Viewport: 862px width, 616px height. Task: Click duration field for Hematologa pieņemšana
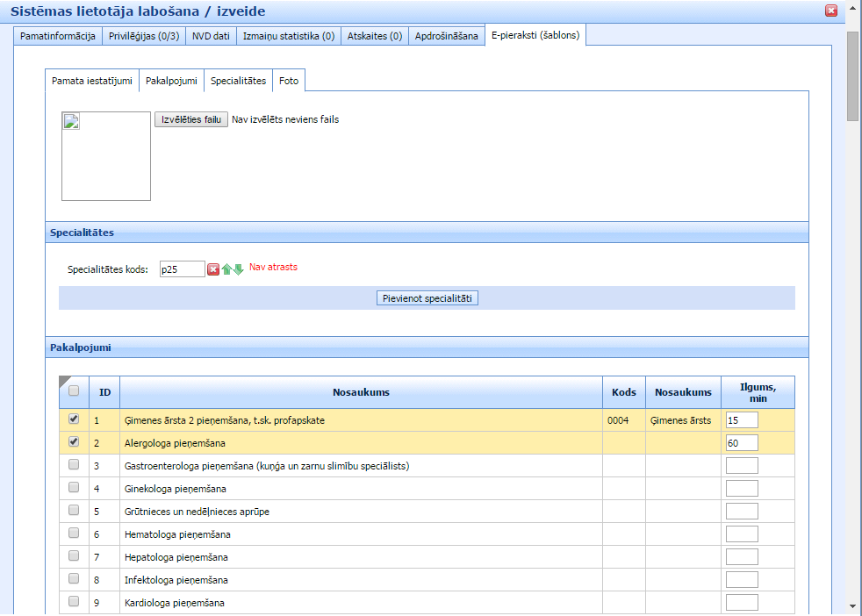coord(742,534)
